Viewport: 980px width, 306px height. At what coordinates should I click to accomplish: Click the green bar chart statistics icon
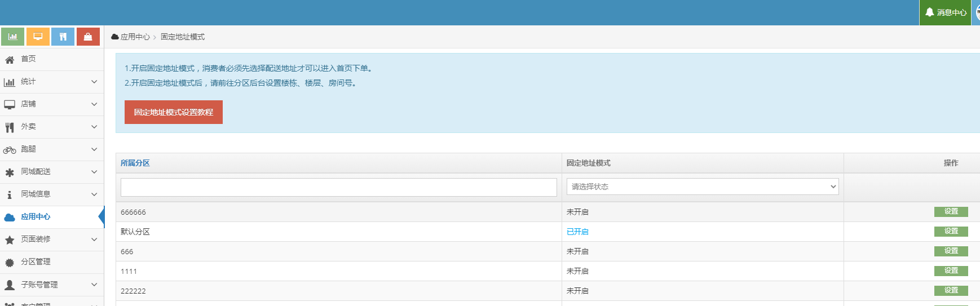[12, 37]
